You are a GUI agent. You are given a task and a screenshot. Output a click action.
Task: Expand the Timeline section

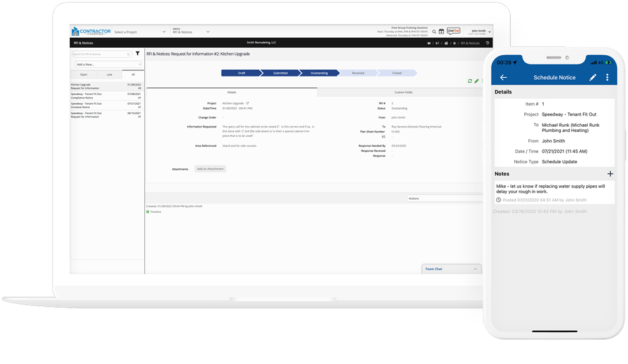coord(154,212)
